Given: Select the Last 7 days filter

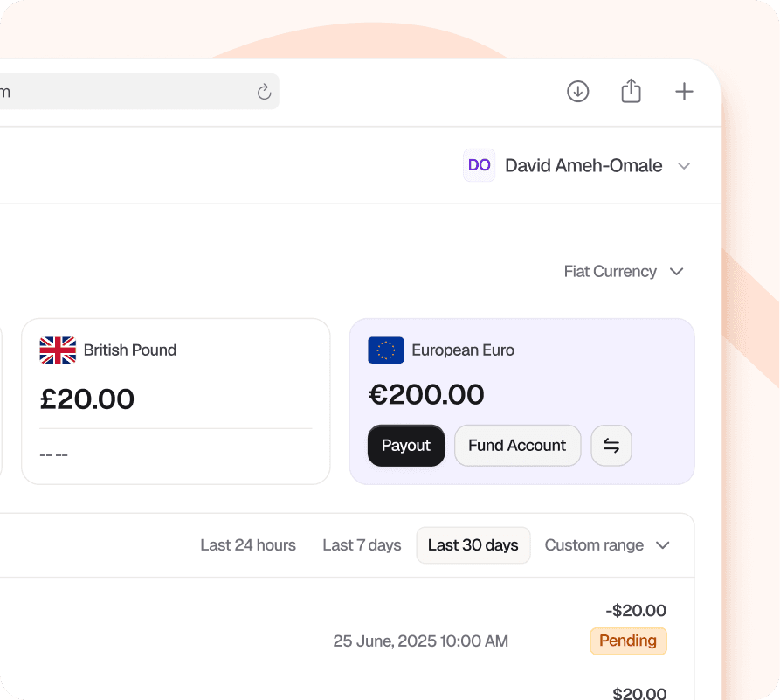Looking at the screenshot, I should [x=362, y=545].
